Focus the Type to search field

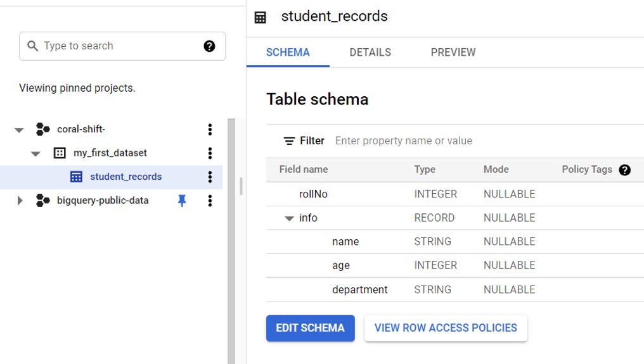(122, 46)
